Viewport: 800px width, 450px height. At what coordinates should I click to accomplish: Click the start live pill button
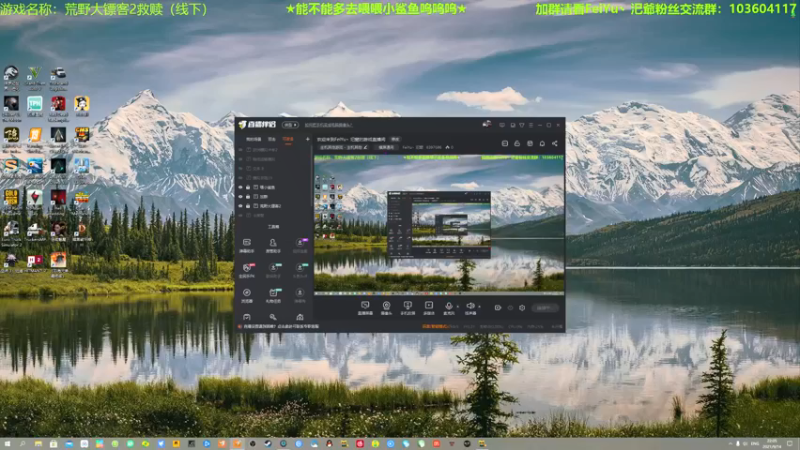(x=544, y=308)
